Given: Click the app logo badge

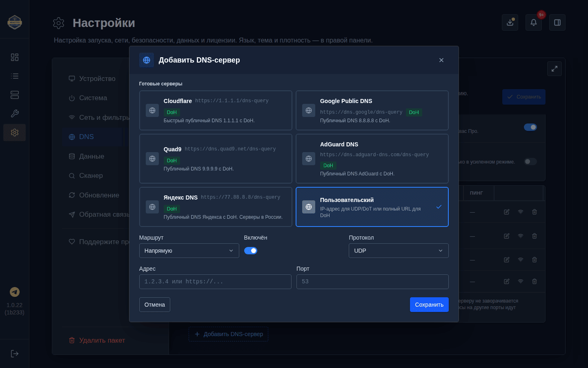Looking at the screenshot, I should click(x=15, y=22).
